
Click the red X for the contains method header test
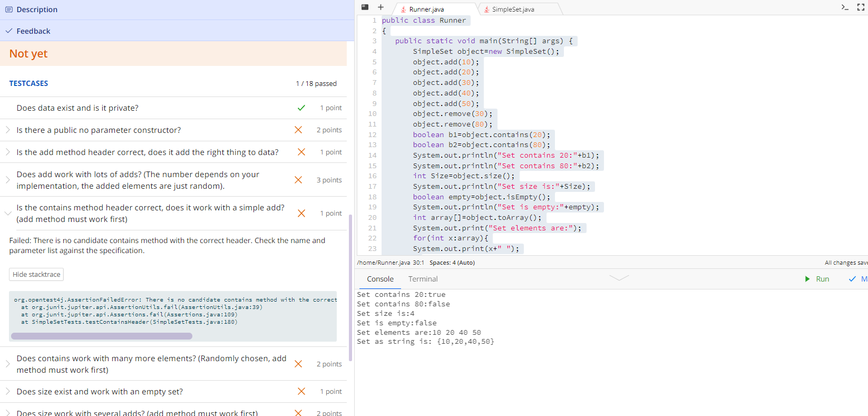pyautogui.click(x=301, y=213)
